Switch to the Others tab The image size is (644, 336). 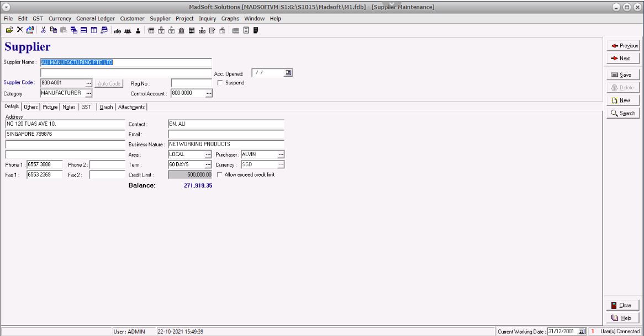(x=31, y=107)
